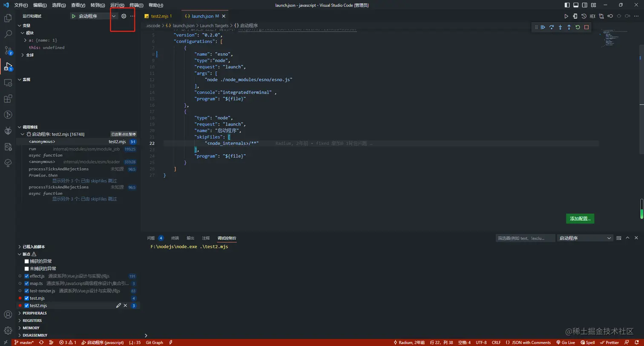The height and width of the screenshot is (346, 644).
Task: Toggle the primary sidebar layout icon
Action: (x=567, y=5)
